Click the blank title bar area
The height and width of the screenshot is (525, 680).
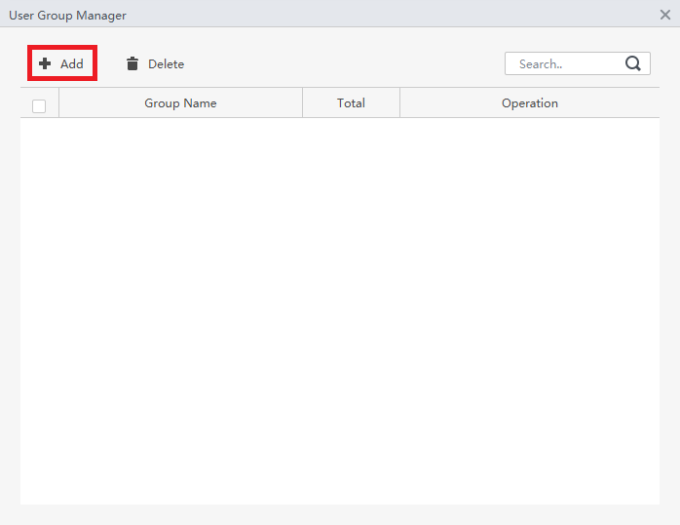pos(390,14)
